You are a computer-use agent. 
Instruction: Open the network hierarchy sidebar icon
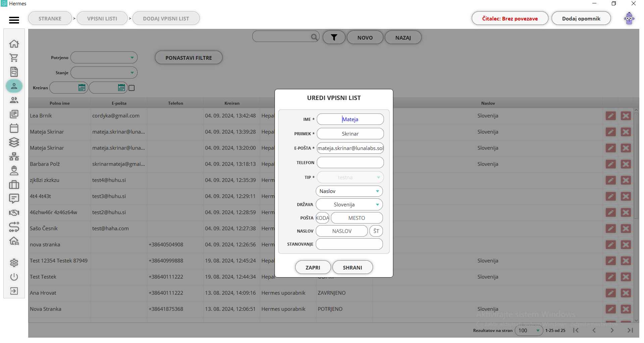tap(14, 156)
